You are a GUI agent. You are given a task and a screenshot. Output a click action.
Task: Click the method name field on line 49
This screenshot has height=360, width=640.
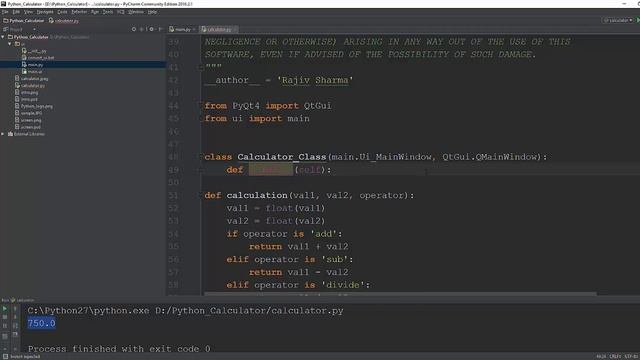point(271,169)
